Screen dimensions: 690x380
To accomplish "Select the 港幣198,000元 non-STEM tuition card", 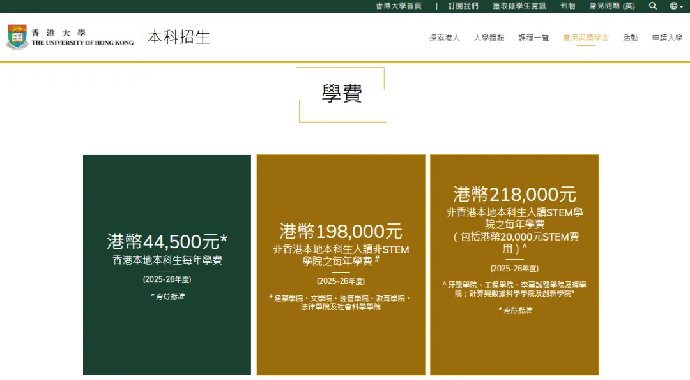I will 341,265.
